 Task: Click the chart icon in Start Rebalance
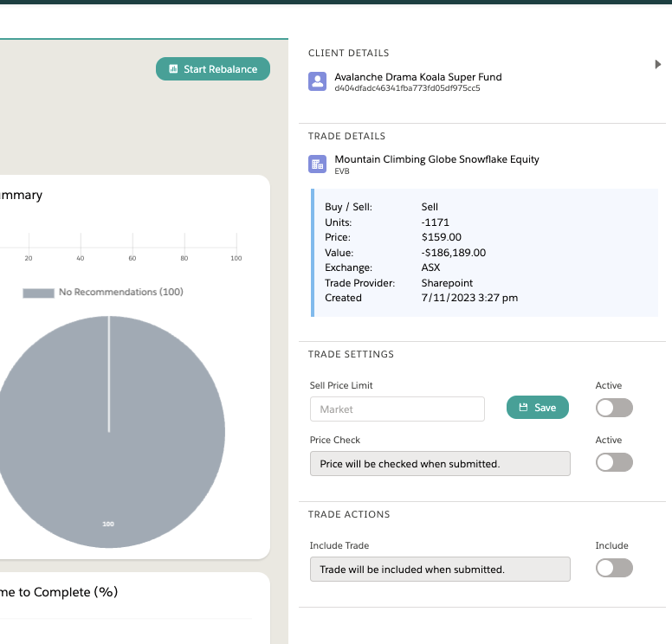tap(173, 69)
